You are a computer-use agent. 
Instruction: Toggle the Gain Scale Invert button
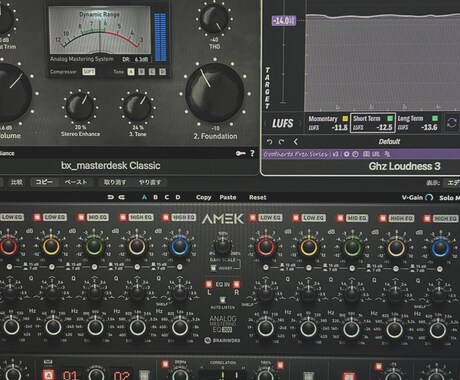point(213,268)
